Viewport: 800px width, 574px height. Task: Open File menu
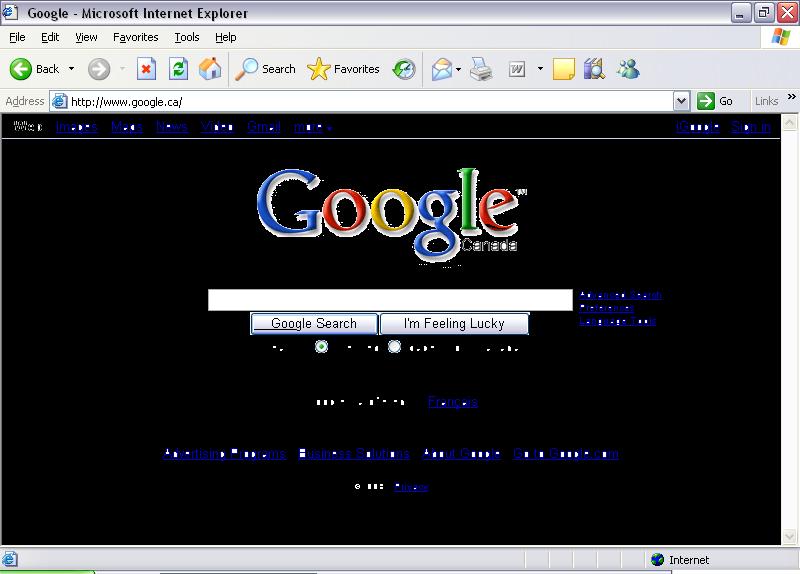click(x=17, y=37)
